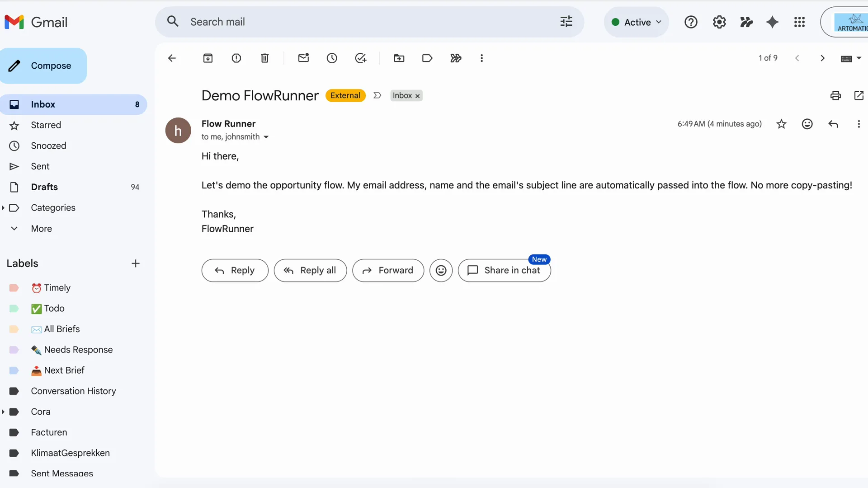The height and width of the screenshot is (488, 868).
Task: Open email in new window
Action: pos(859,95)
